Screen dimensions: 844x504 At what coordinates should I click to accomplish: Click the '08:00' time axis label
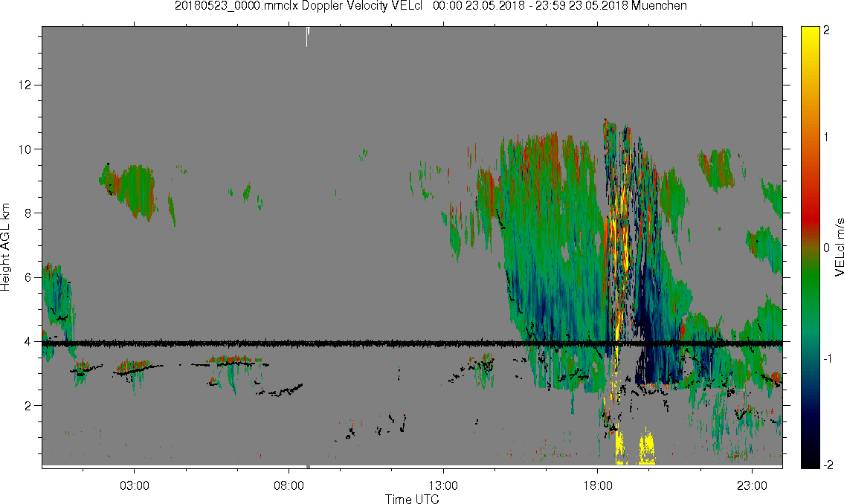[x=289, y=485]
